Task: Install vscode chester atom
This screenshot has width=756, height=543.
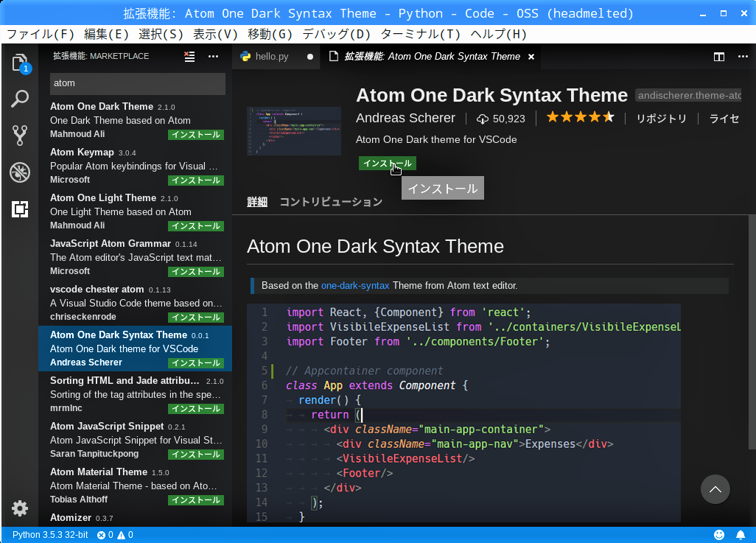Action: (196, 318)
